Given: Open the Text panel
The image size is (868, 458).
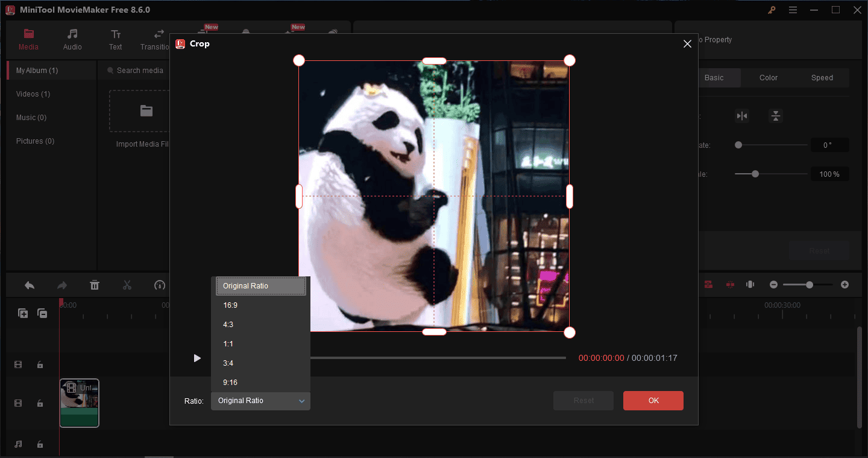Looking at the screenshot, I should [x=115, y=40].
